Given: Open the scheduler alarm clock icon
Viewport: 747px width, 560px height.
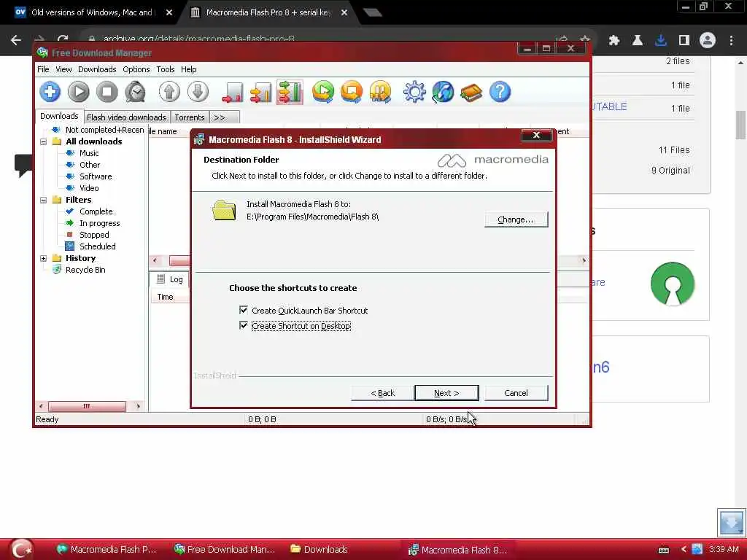Looking at the screenshot, I should 136,91.
